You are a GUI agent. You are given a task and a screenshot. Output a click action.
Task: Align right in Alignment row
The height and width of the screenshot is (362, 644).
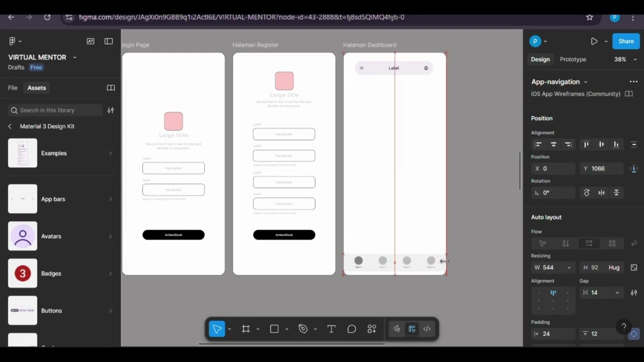pyautogui.click(x=568, y=144)
